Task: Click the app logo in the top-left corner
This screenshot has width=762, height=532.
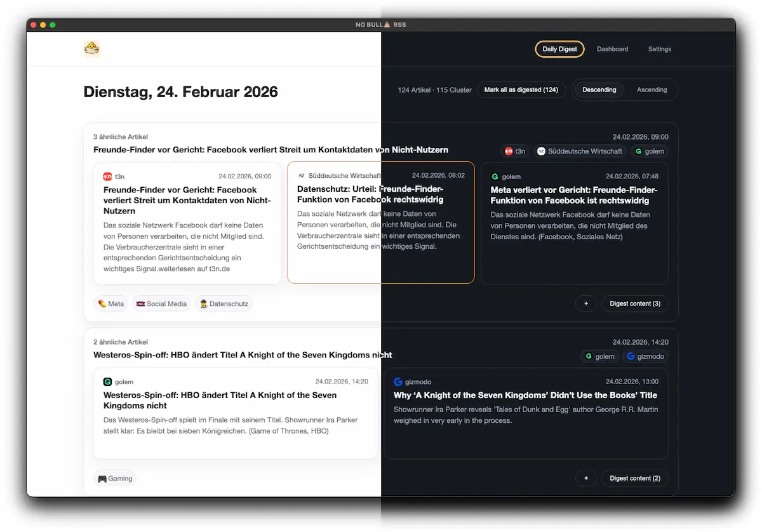Action: [91, 48]
